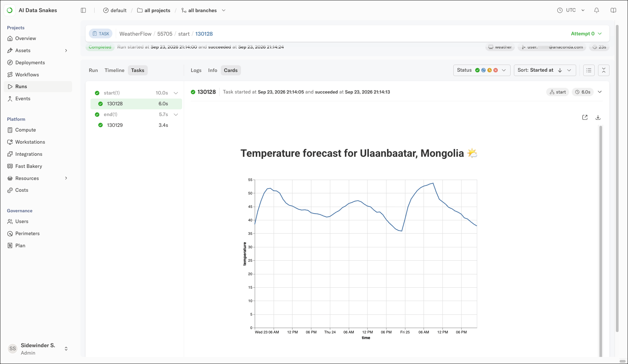Click the Fast Bakery icon

pos(10,166)
